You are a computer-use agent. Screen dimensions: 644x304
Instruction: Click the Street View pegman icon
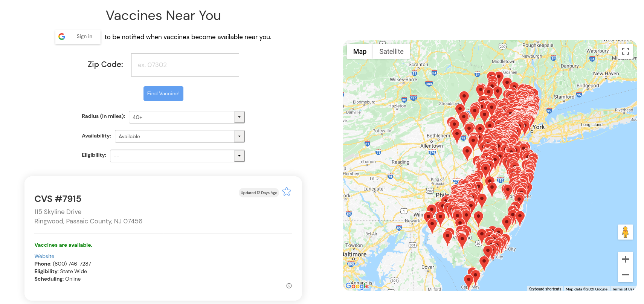[x=626, y=232]
